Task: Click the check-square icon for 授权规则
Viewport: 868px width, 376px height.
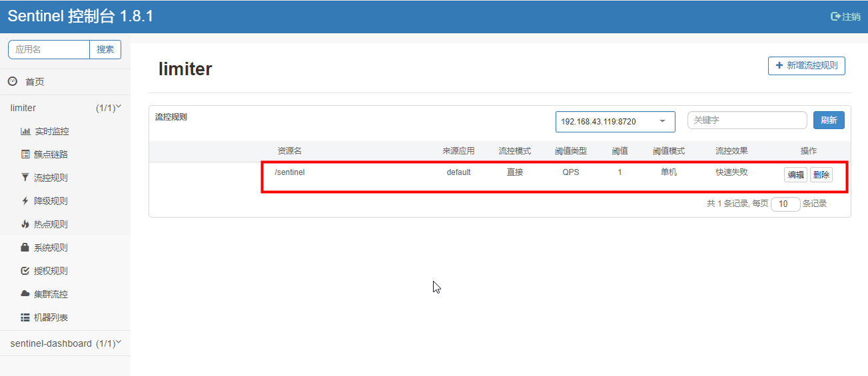Action: tap(25, 271)
